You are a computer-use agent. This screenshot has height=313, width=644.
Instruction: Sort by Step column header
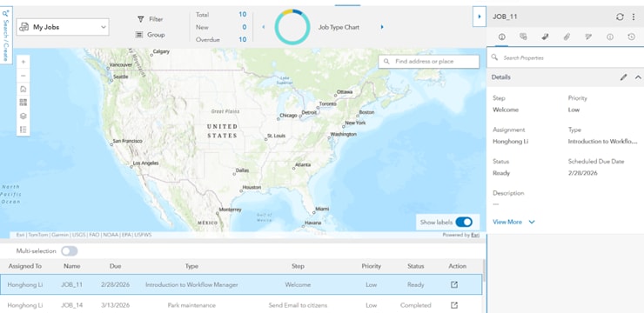click(x=298, y=266)
